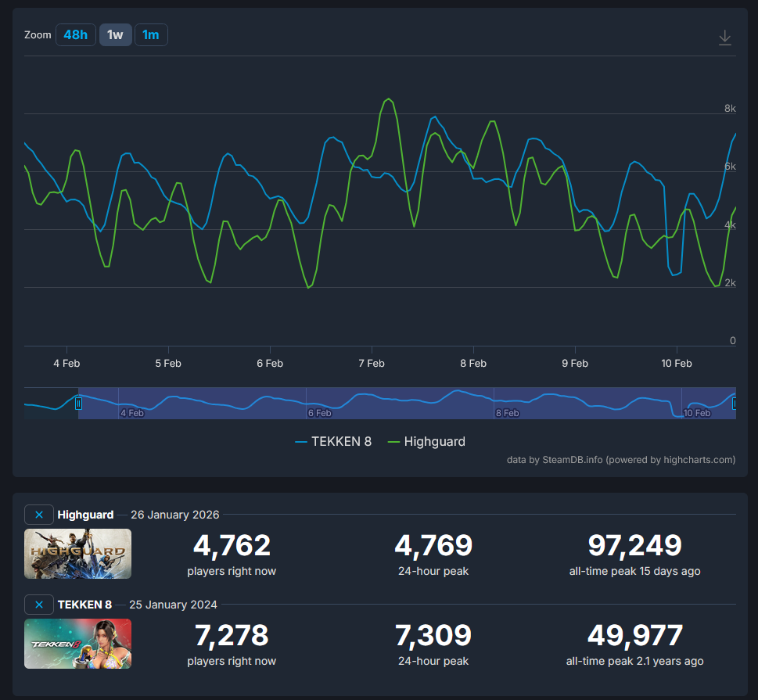Click the 9 Feb axis label

[x=575, y=364]
